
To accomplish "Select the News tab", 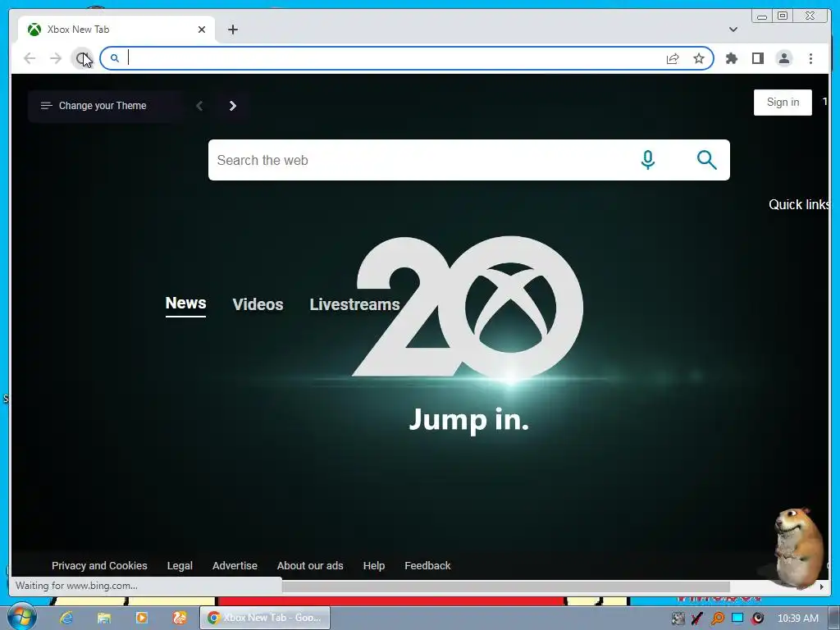I will click(186, 304).
